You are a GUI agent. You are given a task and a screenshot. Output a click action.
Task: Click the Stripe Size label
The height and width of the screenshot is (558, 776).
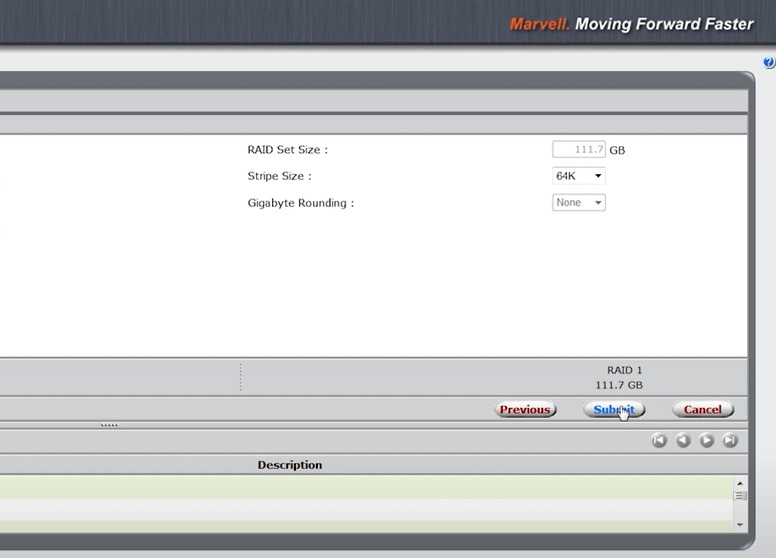[x=280, y=176]
